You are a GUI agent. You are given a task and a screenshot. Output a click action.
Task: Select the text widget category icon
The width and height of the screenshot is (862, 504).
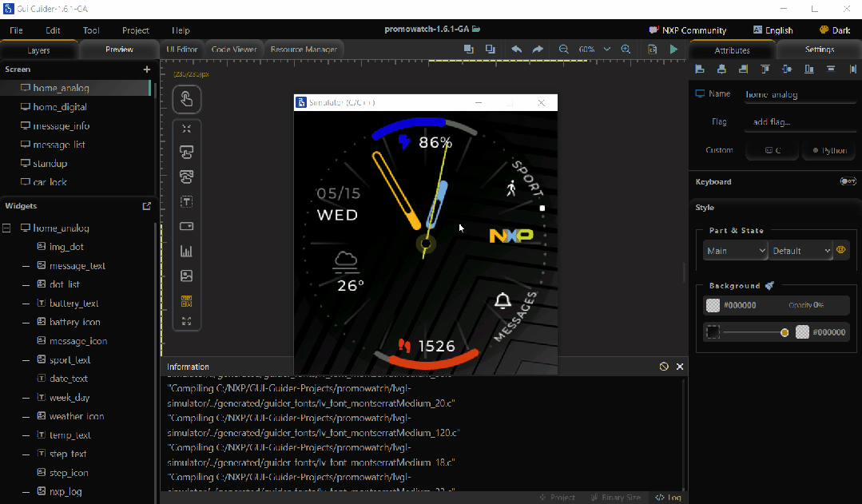186,202
